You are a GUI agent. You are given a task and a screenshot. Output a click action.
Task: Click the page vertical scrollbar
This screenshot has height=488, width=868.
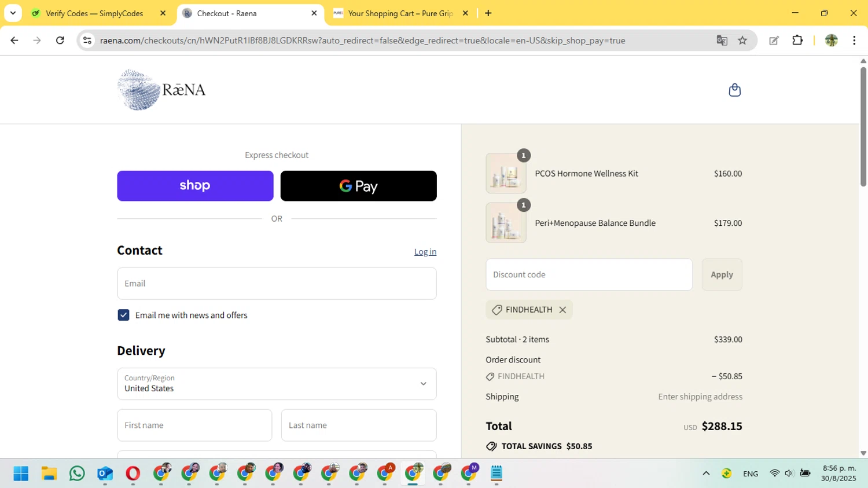863,127
